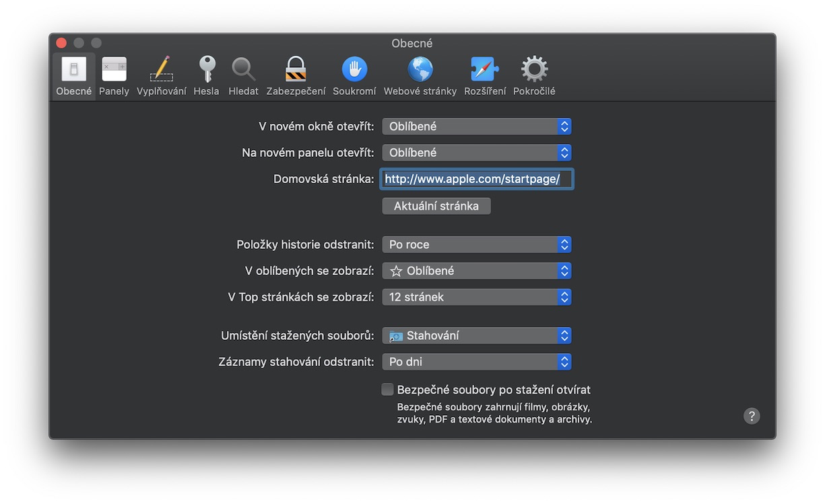Click the Obecné window title

click(412, 43)
